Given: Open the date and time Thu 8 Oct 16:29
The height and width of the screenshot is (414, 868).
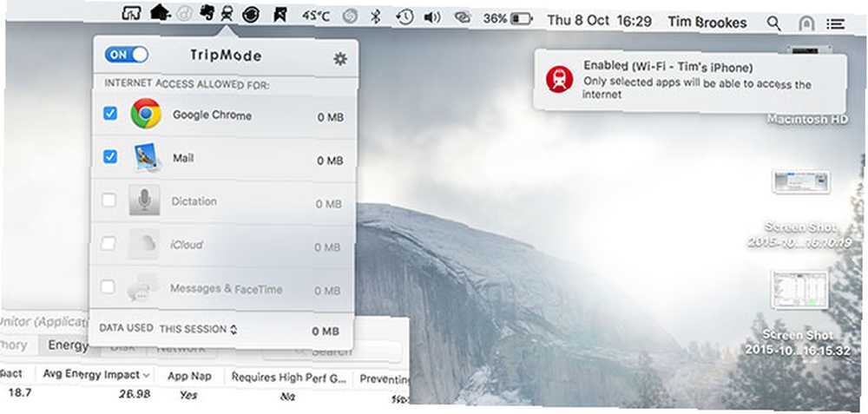Looking at the screenshot, I should pyautogui.click(x=599, y=21).
